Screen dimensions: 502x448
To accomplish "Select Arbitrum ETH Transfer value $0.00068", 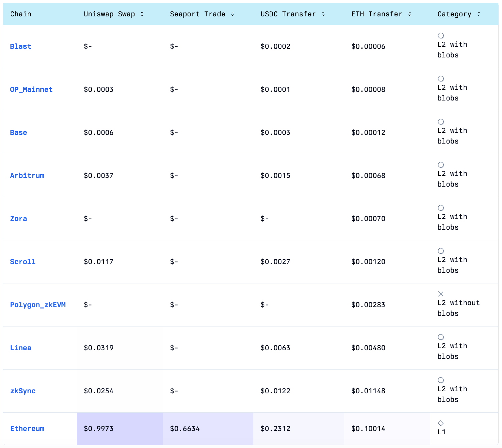I will tap(368, 176).
